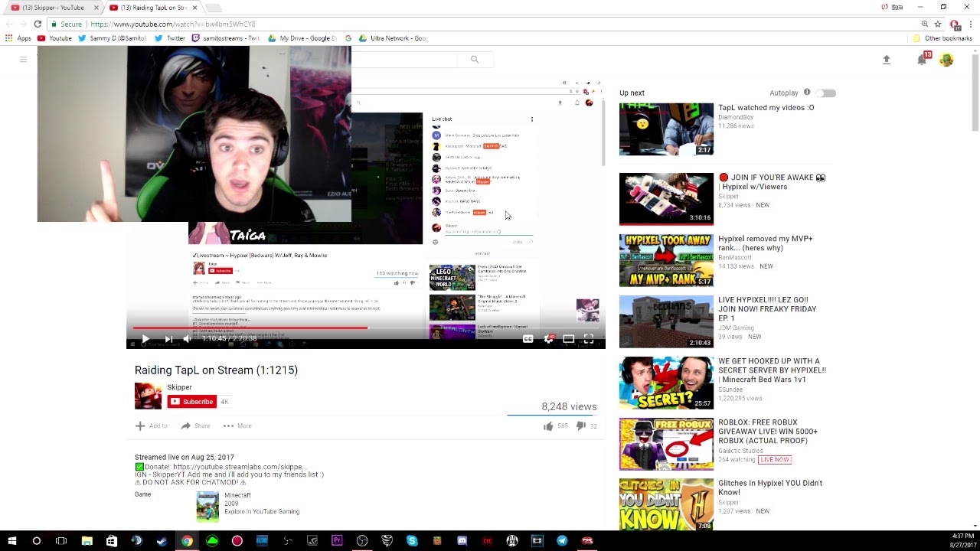Click the Skipper channel avatar image
The width and height of the screenshot is (980, 551).
click(148, 396)
